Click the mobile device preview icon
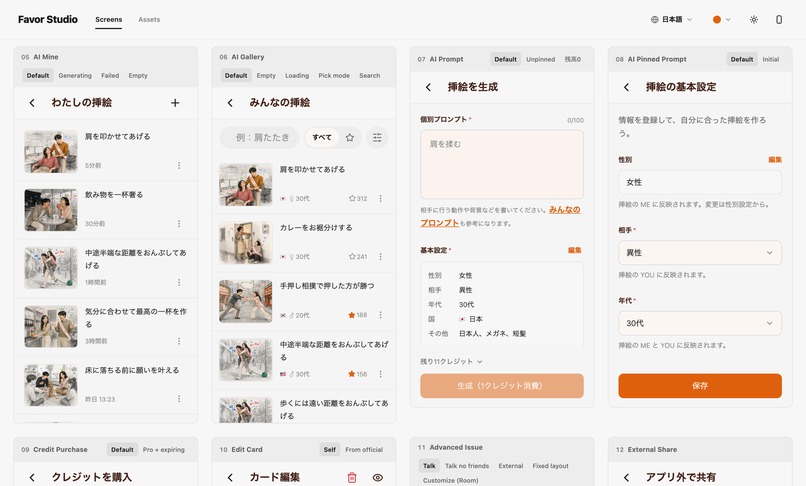The image size is (806, 486). click(779, 20)
